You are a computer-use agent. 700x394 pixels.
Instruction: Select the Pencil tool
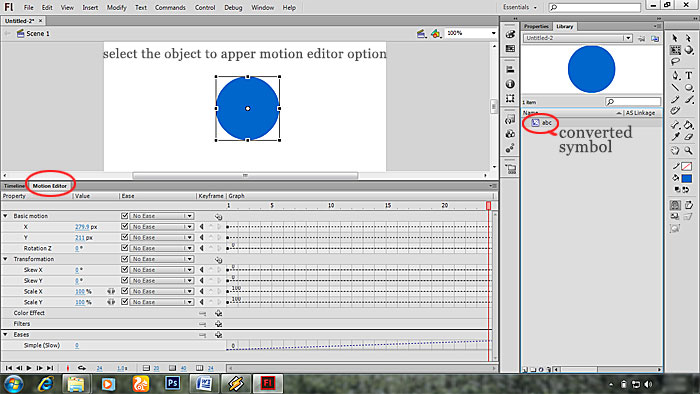click(675, 99)
